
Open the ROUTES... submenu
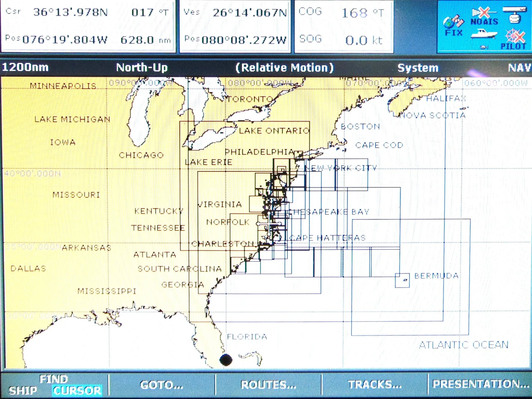pyautogui.click(x=269, y=385)
